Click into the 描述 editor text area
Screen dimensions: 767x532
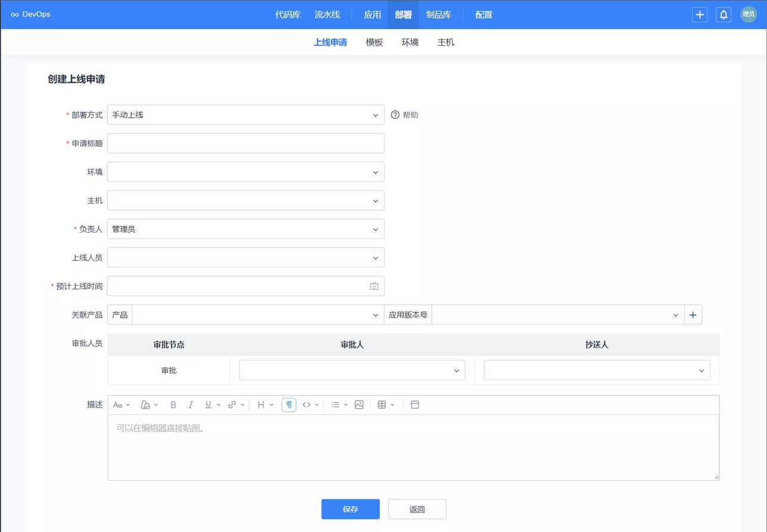pos(413,447)
